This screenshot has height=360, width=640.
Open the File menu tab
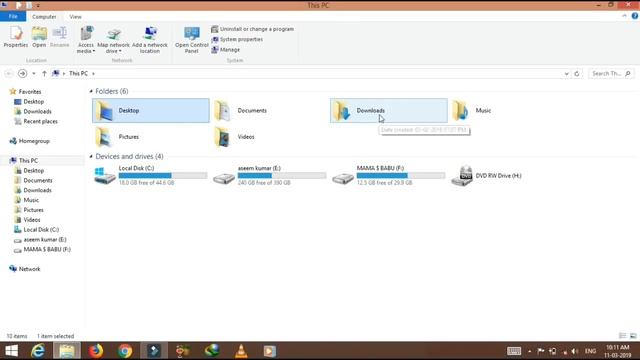tap(13, 16)
